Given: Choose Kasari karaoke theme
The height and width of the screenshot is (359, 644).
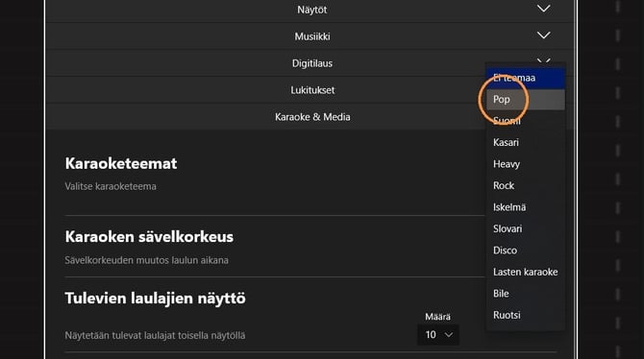Looking at the screenshot, I should (x=526, y=142).
